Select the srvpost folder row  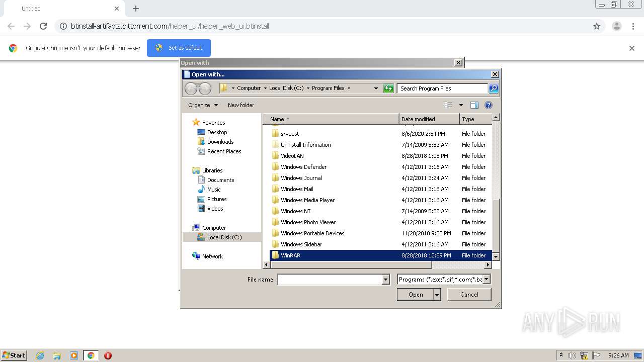pos(381,134)
